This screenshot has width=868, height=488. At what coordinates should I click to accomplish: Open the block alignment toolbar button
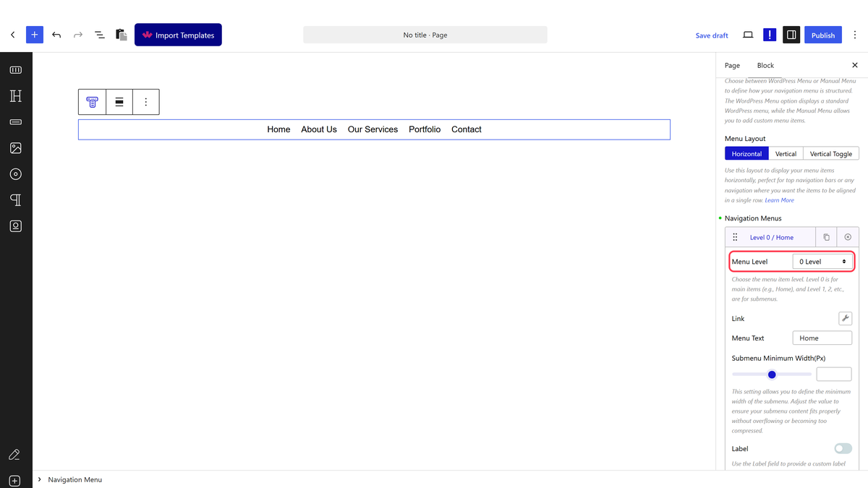[119, 102]
